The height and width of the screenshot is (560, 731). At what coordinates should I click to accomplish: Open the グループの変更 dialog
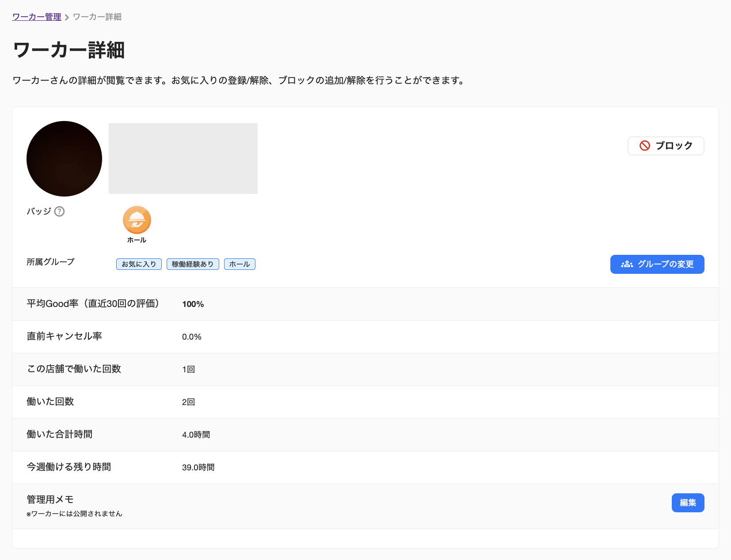(657, 264)
